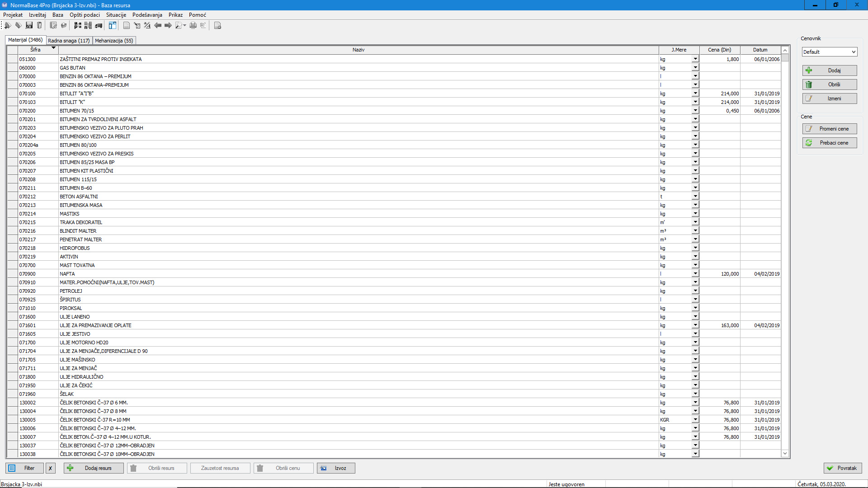Click the trash bin toolbar icon
Screen dimensions: 868x488
pos(39,25)
